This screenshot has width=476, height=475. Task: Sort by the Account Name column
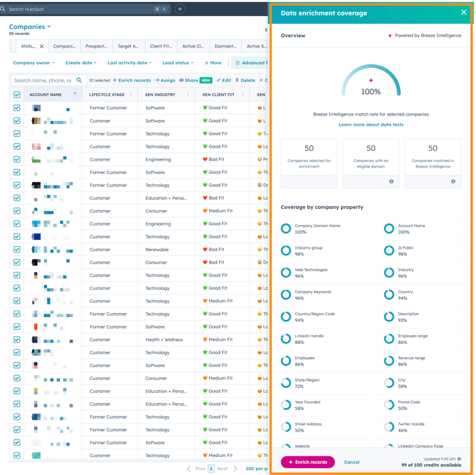pyautogui.click(x=53, y=94)
